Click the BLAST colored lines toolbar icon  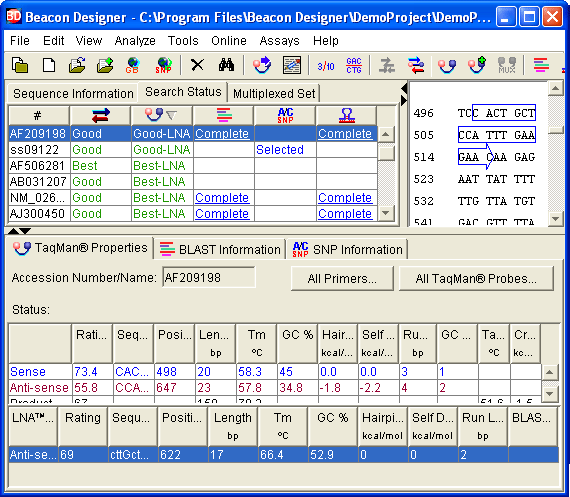541,65
